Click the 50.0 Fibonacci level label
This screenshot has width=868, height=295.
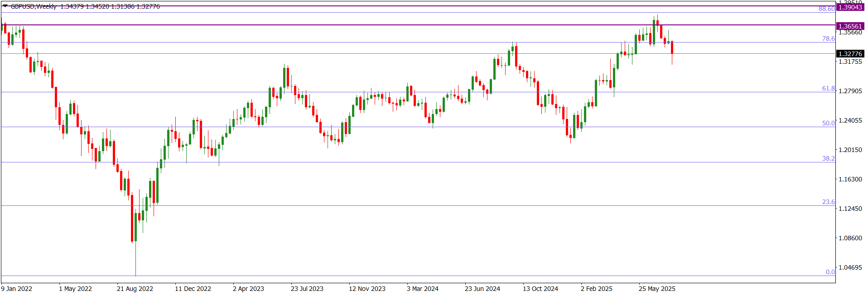[829, 123]
